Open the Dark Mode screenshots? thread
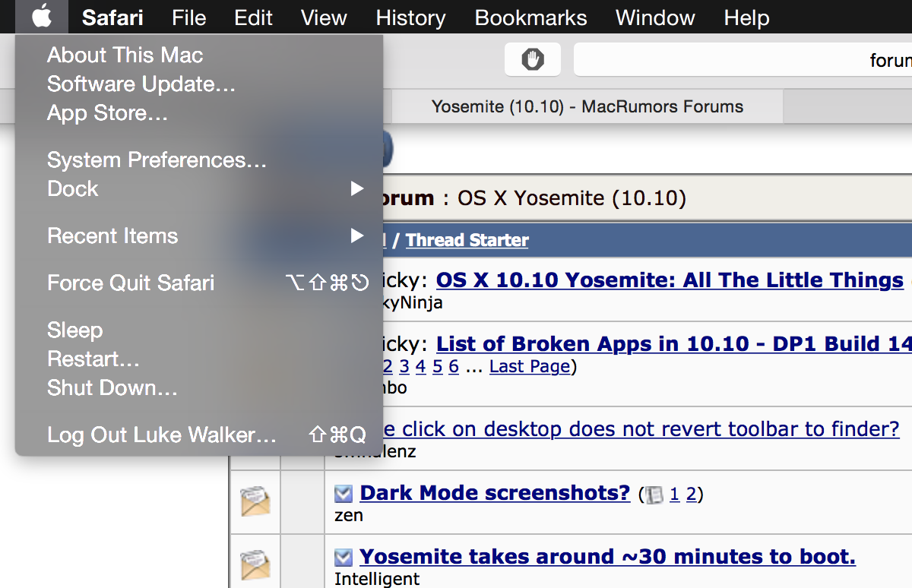The image size is (912, 588). coord(495,493)
